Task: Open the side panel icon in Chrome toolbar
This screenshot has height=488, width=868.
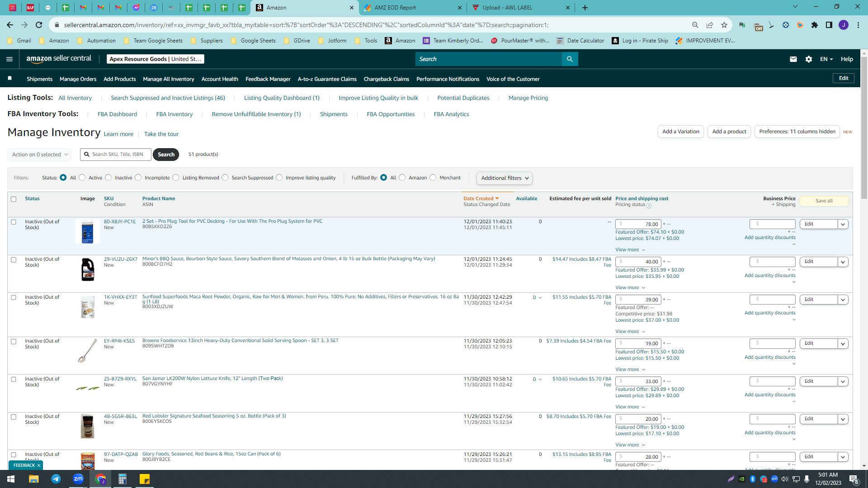Action: (829, 25)
